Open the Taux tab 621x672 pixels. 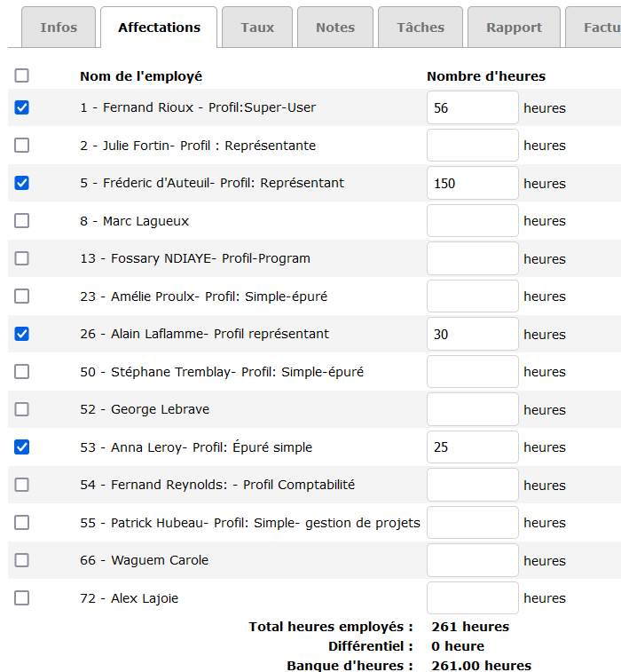(x=257, y=28)
